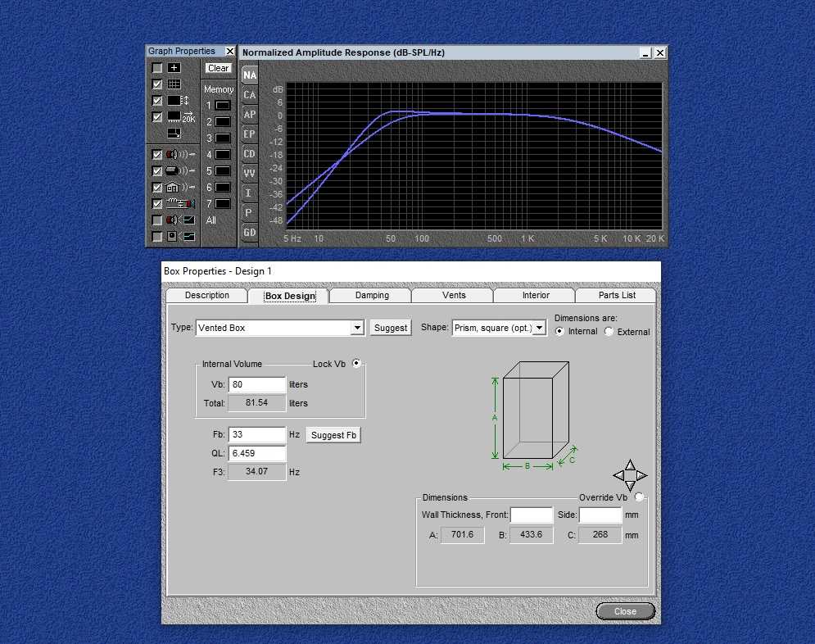Click the speaker with curve graph icon
815x644 pixels.
click(x=180, y=220)
